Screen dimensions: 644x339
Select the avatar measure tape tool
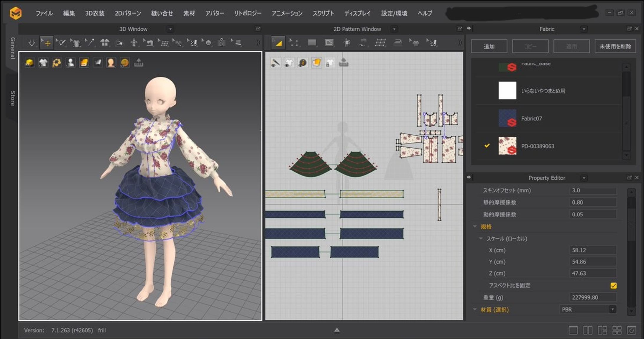click(134, 43)
